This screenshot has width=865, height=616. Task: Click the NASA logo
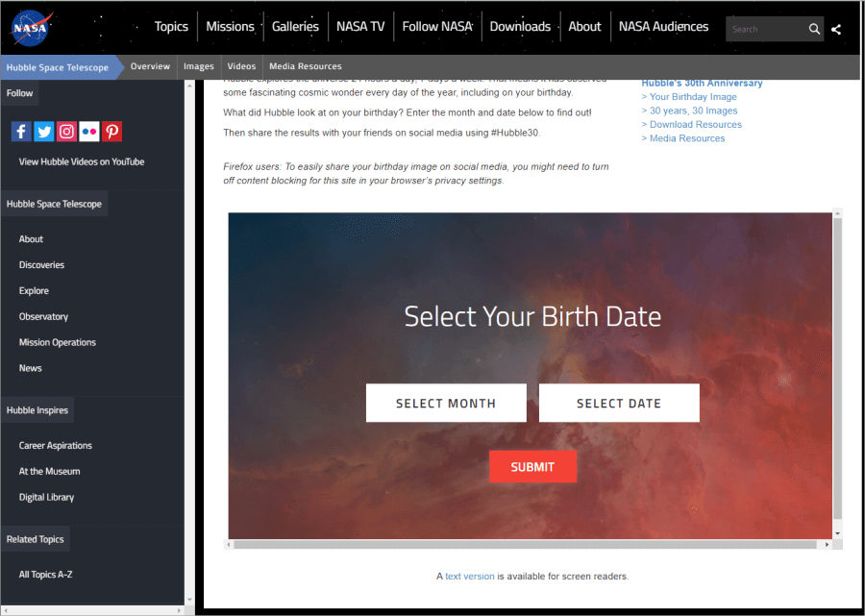33,29
